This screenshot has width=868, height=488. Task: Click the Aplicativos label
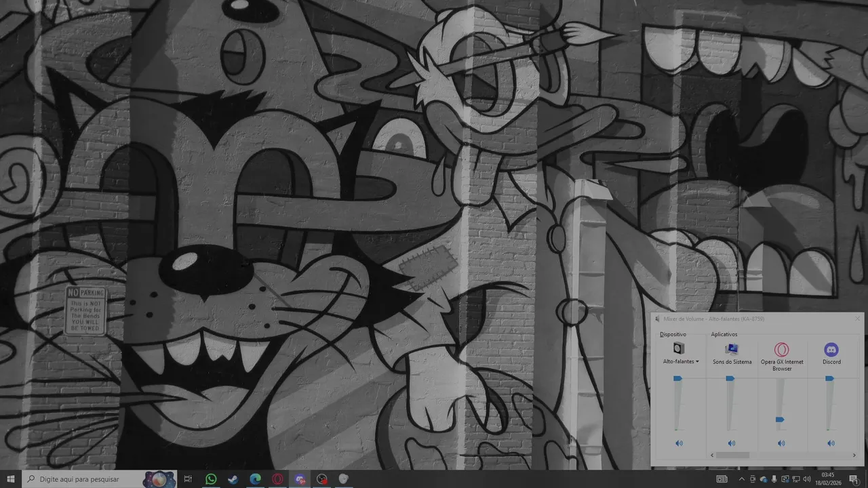pyautogui.click(x=724, y=334)
